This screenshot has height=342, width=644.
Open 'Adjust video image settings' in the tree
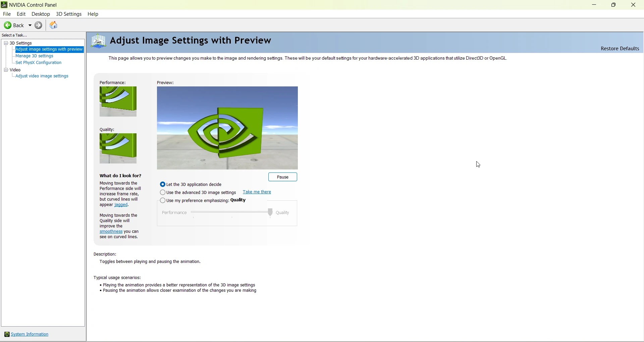pyautogui.click(x=42, y=76)
